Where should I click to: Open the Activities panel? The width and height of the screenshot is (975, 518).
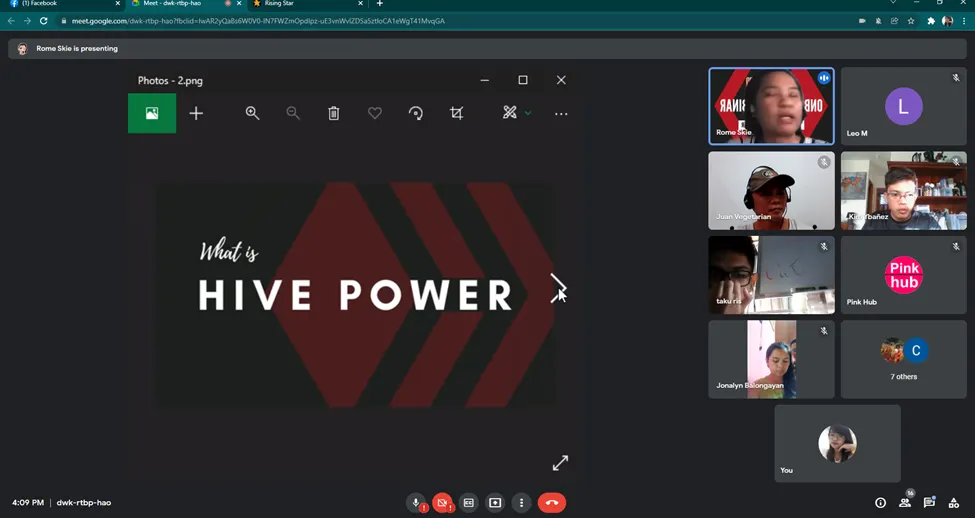click(953, 502)
